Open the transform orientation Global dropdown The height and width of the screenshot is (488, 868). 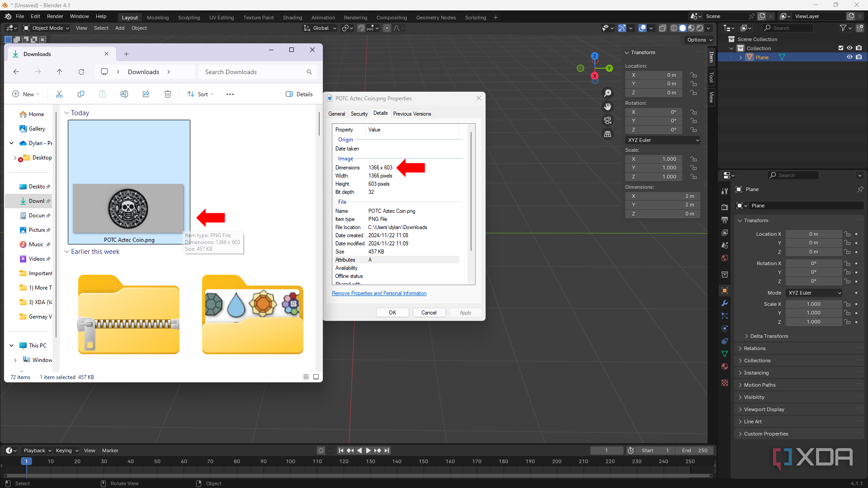(x=320, y=28)
